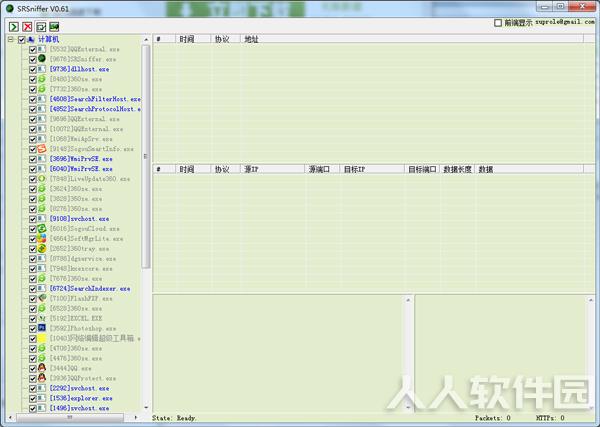
Task: Click the red X stop toolbar icon
Action: pyautogui.click(x=27, y=27)
